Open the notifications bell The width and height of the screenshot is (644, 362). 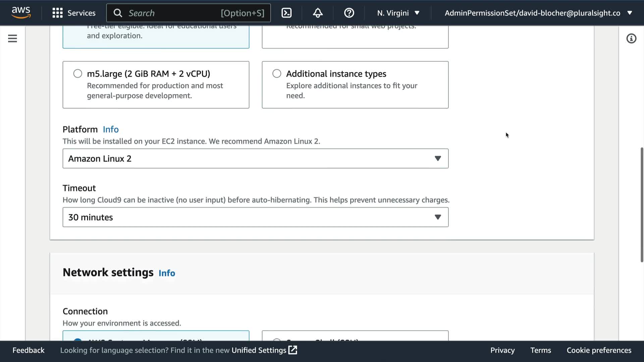[x=318, y=13]
